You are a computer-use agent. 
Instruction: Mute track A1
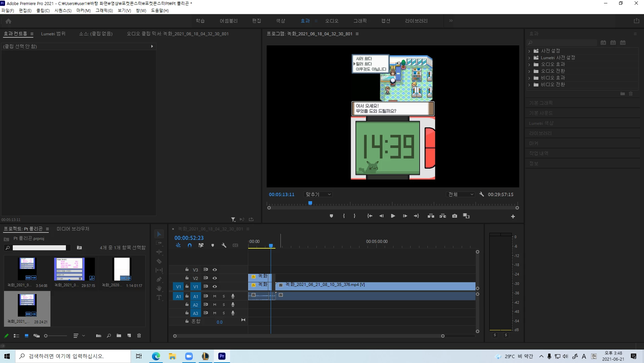pos(215,296)
